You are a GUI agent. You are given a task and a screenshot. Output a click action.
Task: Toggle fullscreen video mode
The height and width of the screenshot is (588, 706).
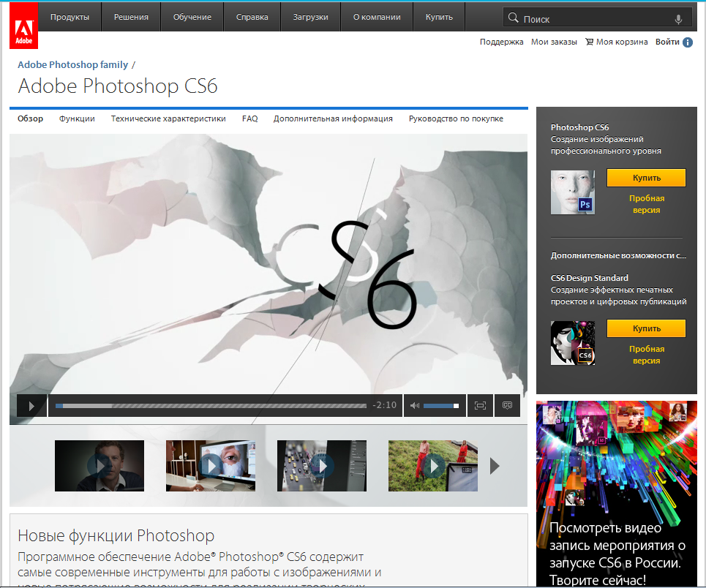point(480,406)
